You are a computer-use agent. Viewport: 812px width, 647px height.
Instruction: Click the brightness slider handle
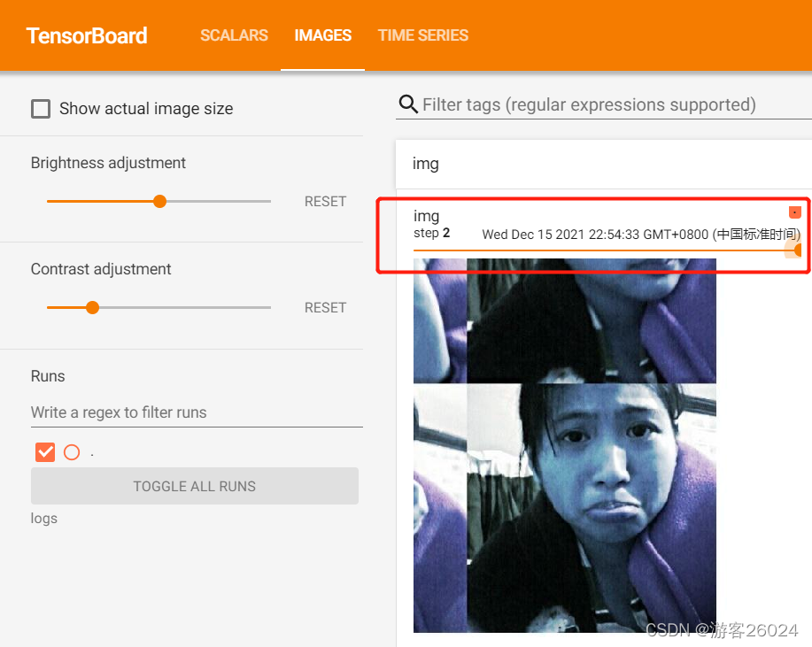(160, 201)
